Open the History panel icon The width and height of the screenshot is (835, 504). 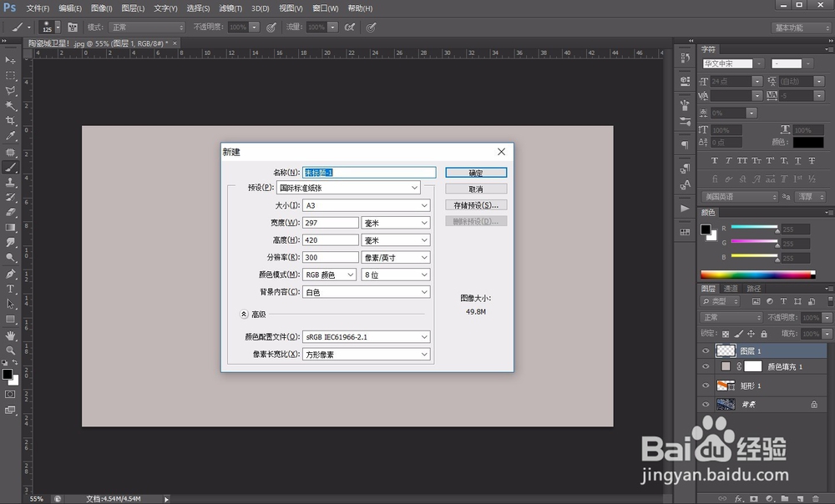[x=686, y=57]
